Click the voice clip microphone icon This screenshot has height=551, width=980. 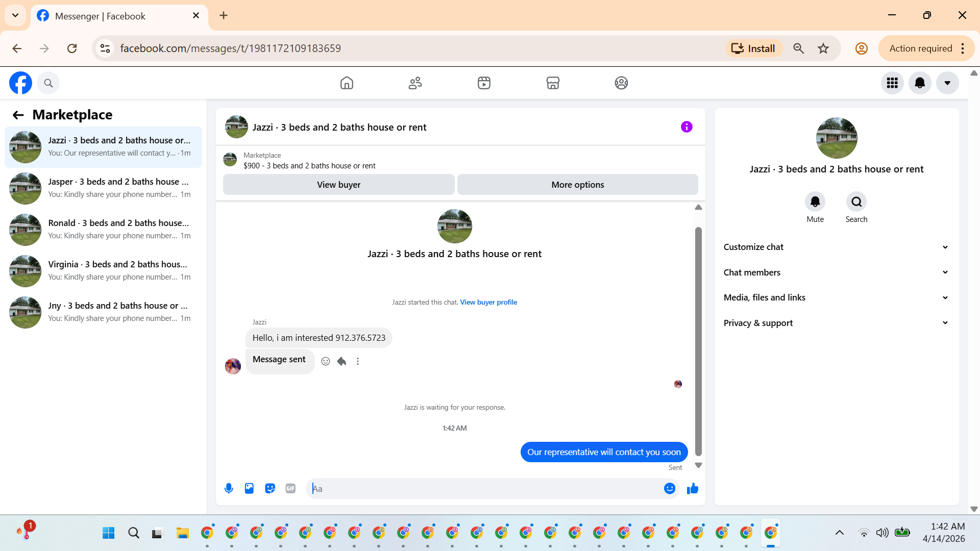click(229, 488)
